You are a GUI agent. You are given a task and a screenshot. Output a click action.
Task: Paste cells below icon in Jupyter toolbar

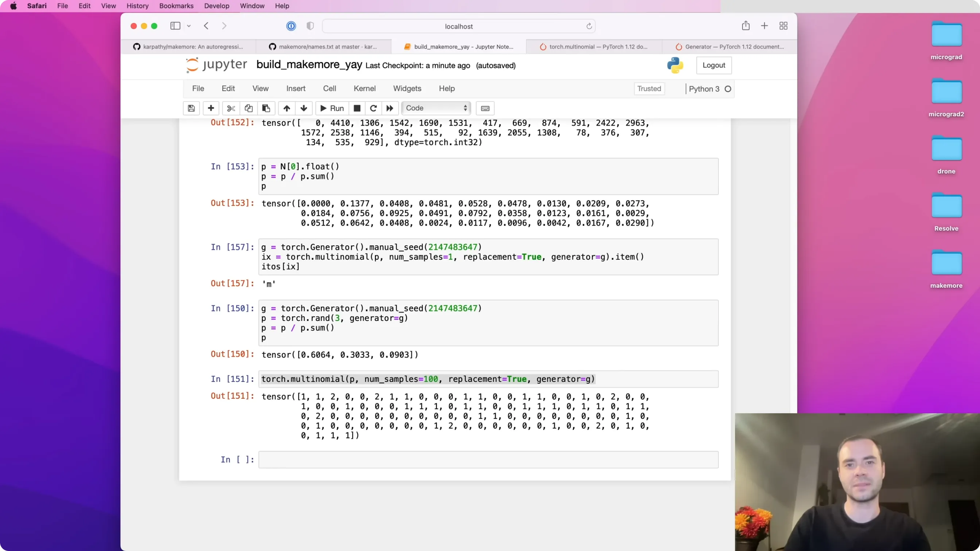coord(266,108)
